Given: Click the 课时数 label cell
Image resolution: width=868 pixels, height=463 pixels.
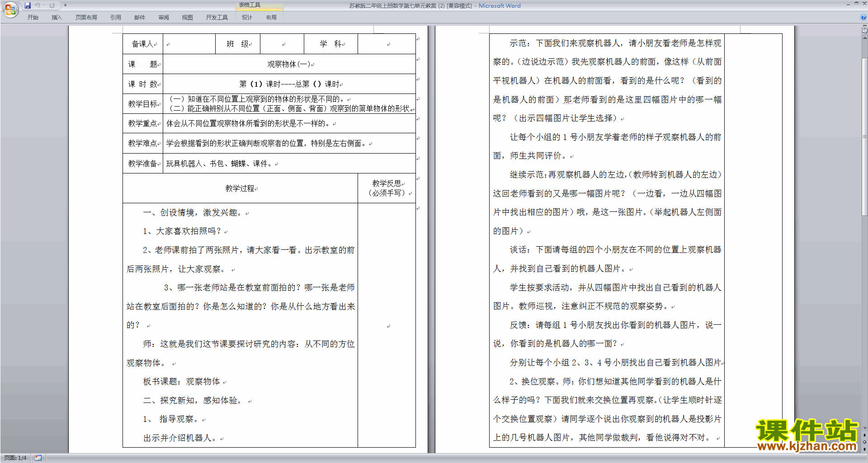Looking at the screenshot, I should point(143,84).
